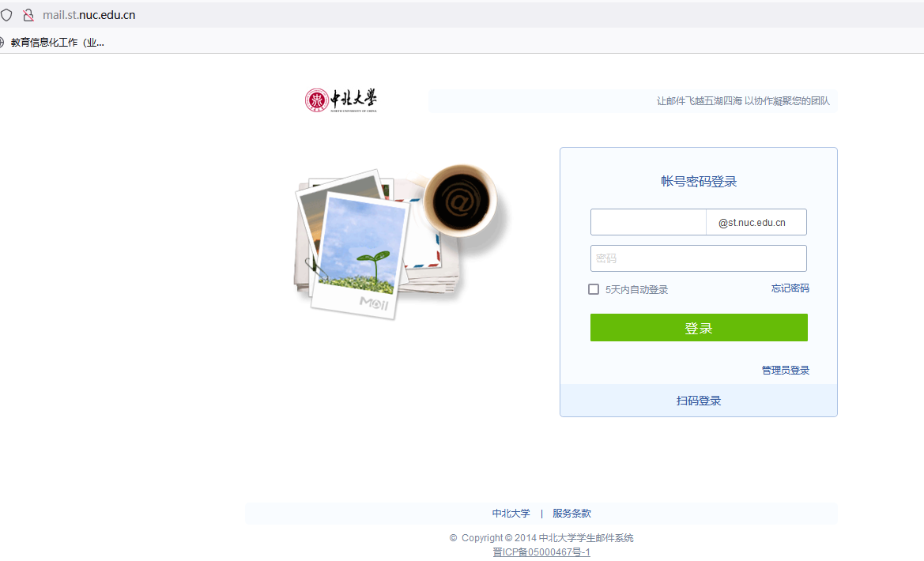The image size is (924, 561).
Task: Enable the 5天内自动登录 checkbox
Action: [x=594, y=289]
